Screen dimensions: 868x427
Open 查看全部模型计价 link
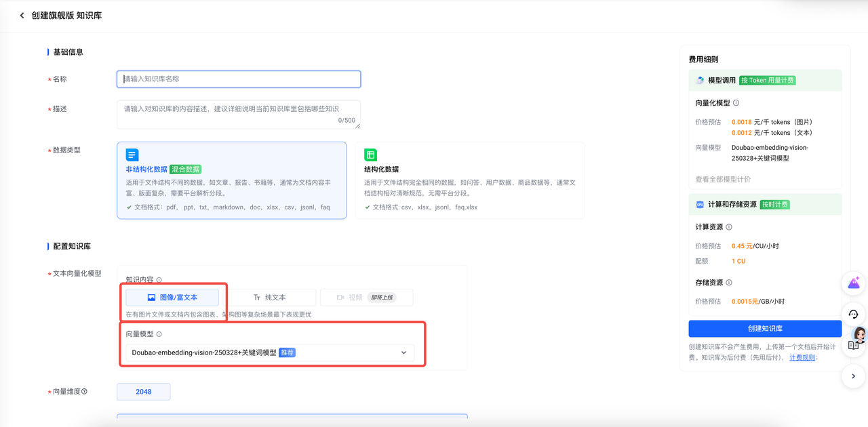pyautogui.click(x=723, y=180)
